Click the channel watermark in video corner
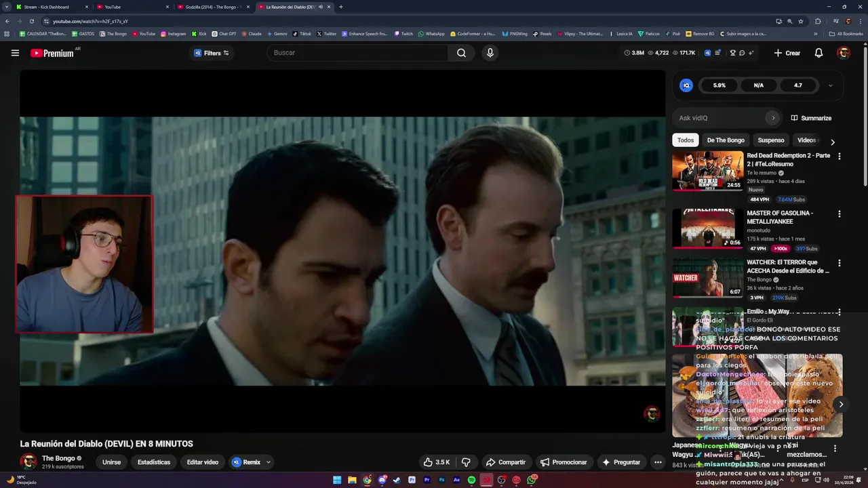 (652, 413)
